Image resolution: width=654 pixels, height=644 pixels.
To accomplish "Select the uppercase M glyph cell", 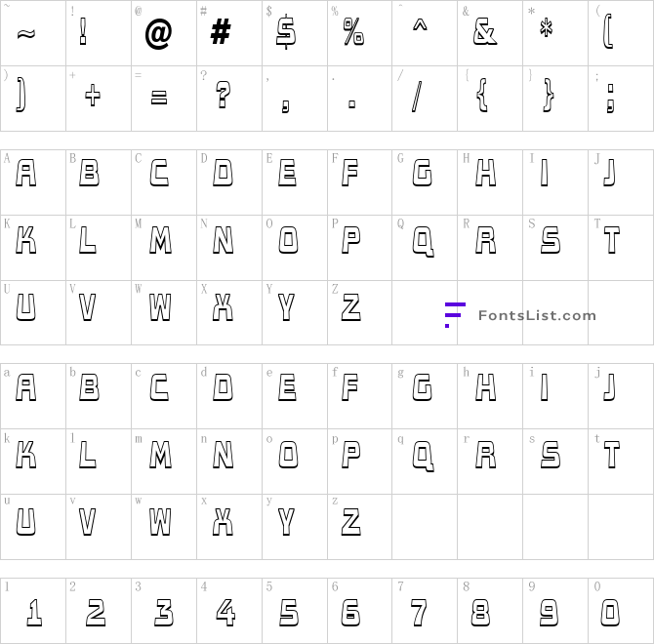I will tap(164, 248).
